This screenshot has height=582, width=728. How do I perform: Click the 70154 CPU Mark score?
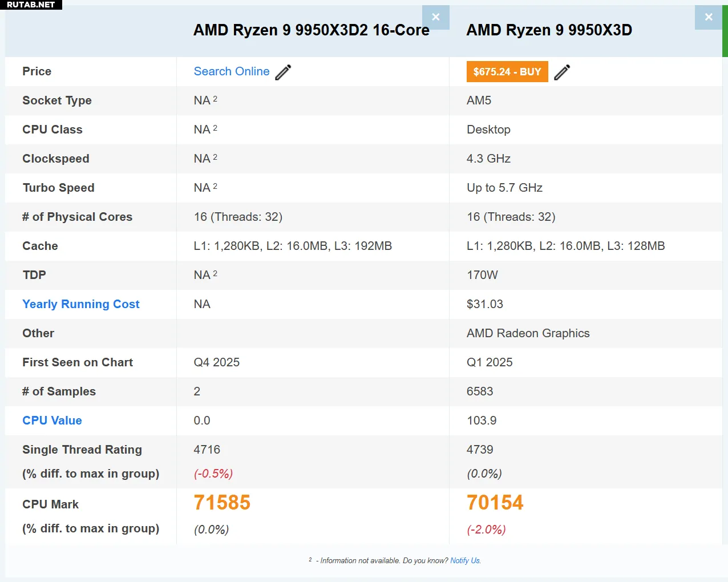[495, 503]
